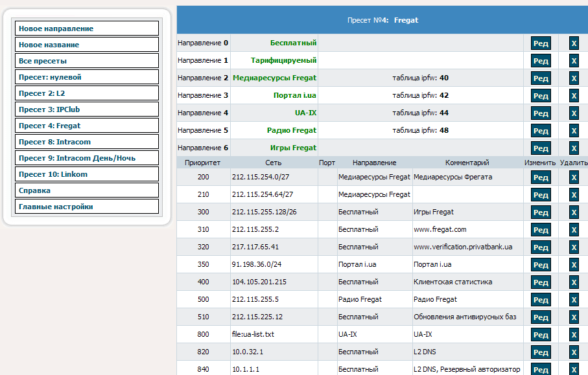Open Пресет 9: Intracom День/Ночь link
The image size is (588, 375).
(x=87, y=158)
